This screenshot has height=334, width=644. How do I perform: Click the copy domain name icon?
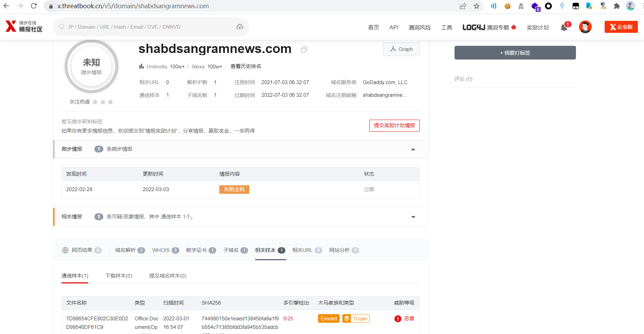(x=304, y=50)
